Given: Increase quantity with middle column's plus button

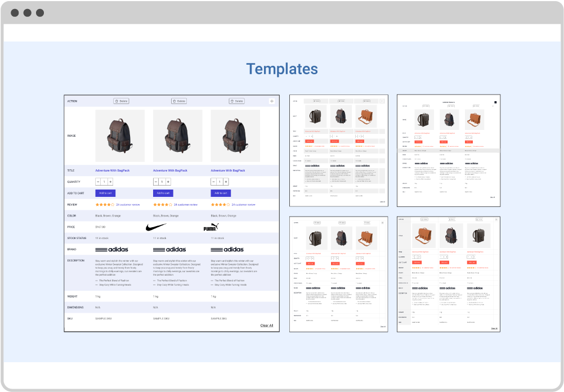Looking at the screenshot, I should pos(168,182).
